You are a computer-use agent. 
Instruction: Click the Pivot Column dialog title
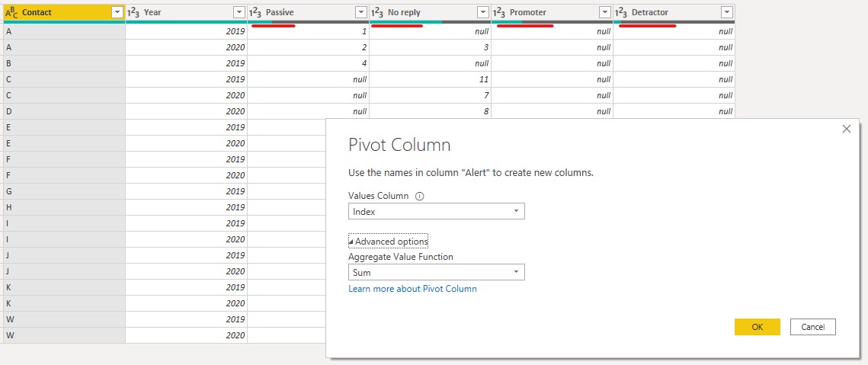point(399,145)
